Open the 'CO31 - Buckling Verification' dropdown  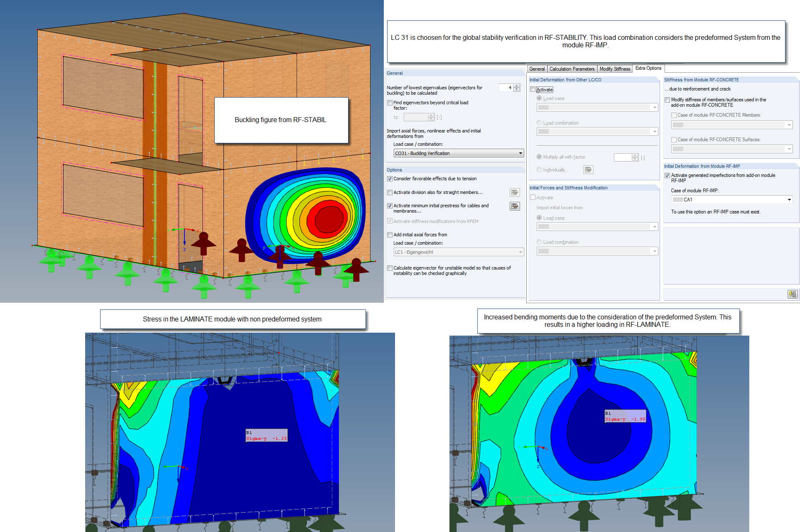click(520, 153)
